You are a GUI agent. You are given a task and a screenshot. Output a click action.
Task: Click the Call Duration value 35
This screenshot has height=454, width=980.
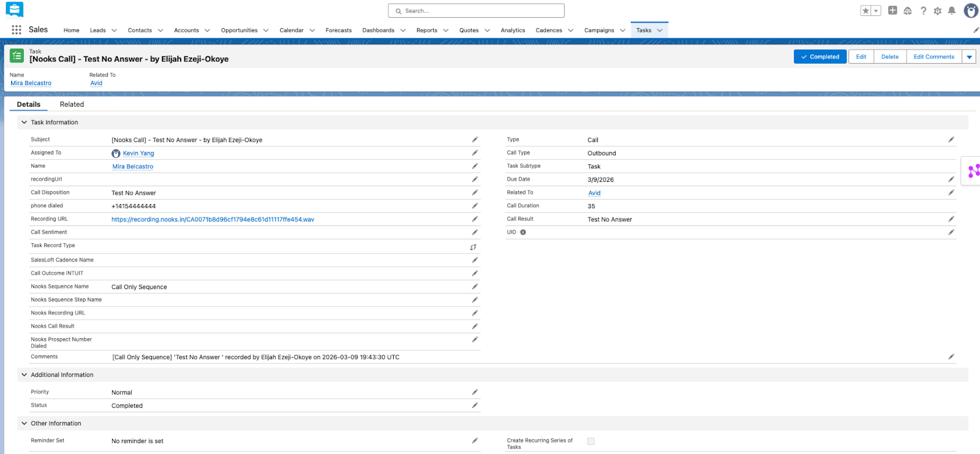(591, 206)
